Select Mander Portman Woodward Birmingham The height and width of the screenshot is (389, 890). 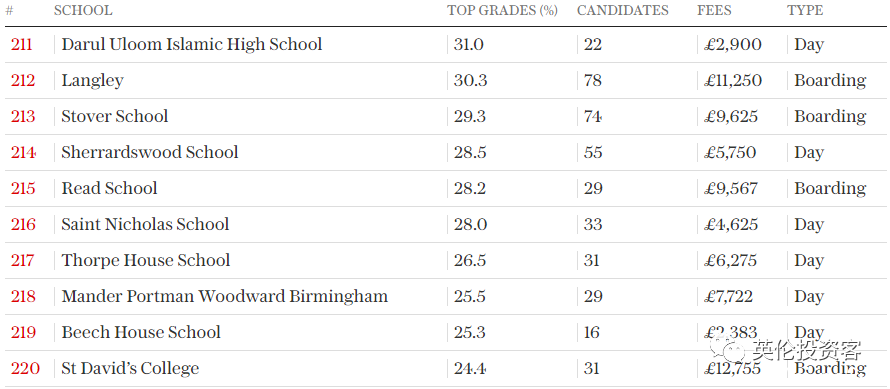pyautogui.click(x=225, y=296)
